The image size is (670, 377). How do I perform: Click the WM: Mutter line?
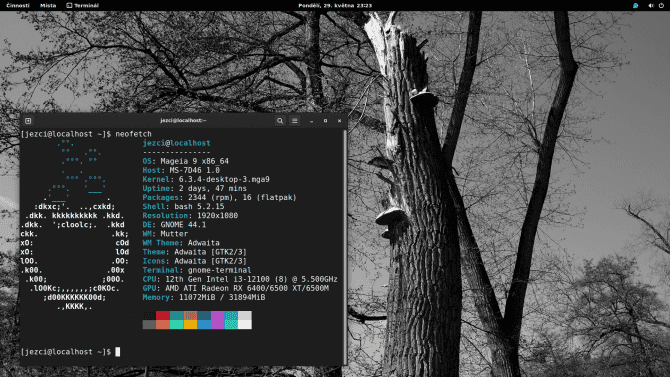click(165, 234)
